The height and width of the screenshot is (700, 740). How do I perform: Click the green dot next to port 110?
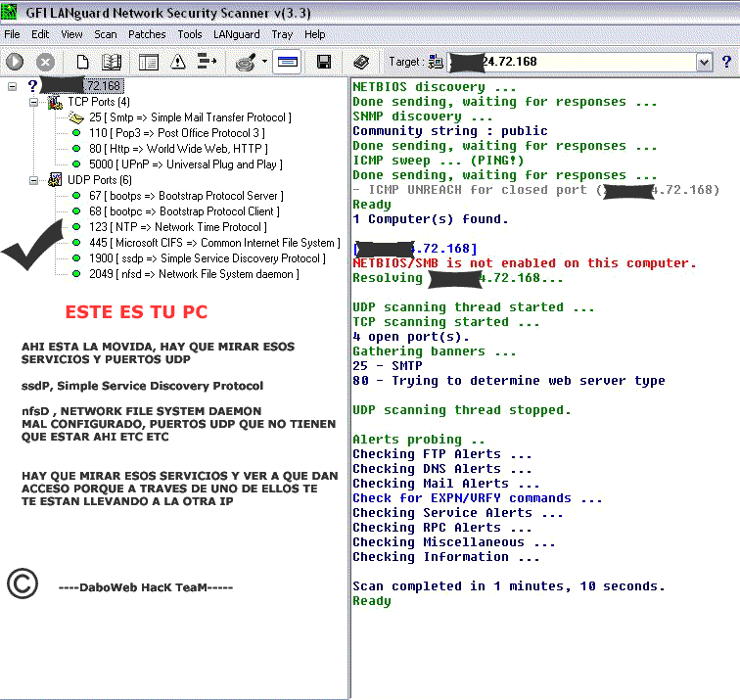coord(76,133)
